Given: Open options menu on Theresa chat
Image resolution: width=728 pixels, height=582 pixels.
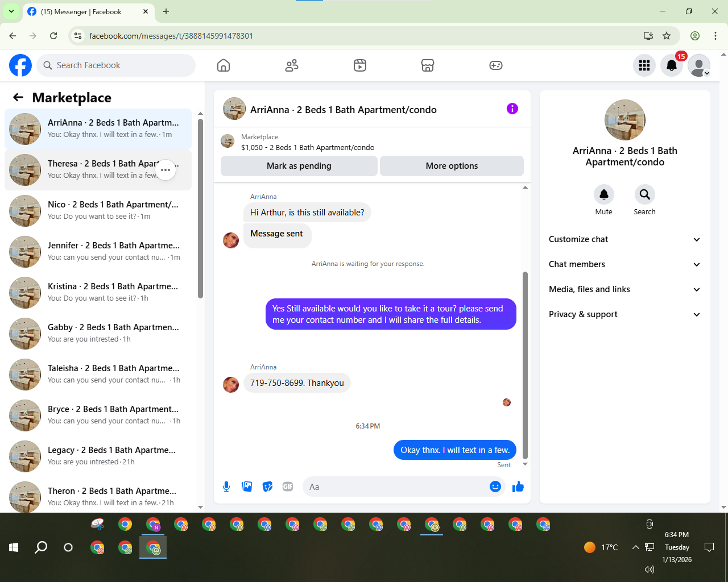Looking at the screenshot, I should tap(166, 170).
